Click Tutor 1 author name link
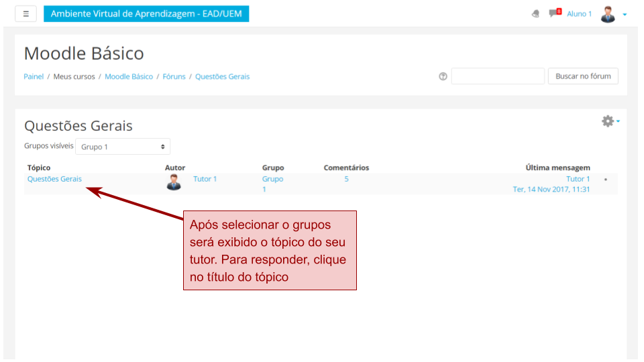This screenshot has width=644, height=362. [x=205, y=179]
